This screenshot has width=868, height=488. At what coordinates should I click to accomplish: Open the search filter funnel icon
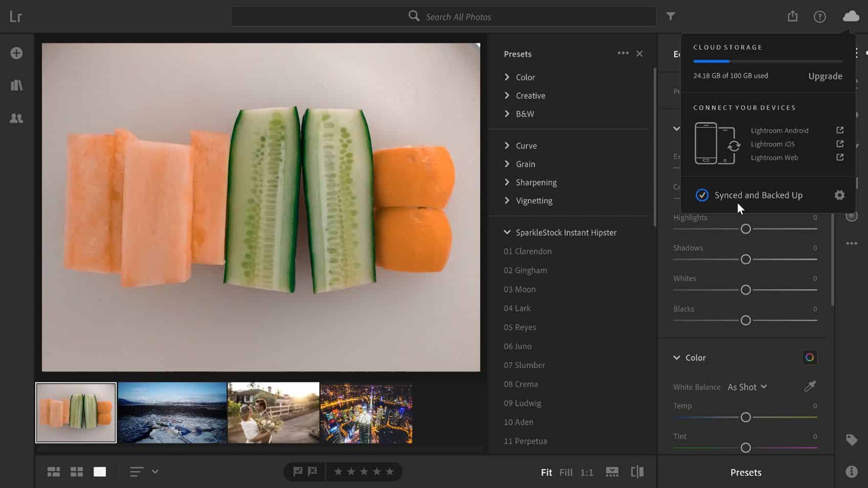(x=671, y=16)
